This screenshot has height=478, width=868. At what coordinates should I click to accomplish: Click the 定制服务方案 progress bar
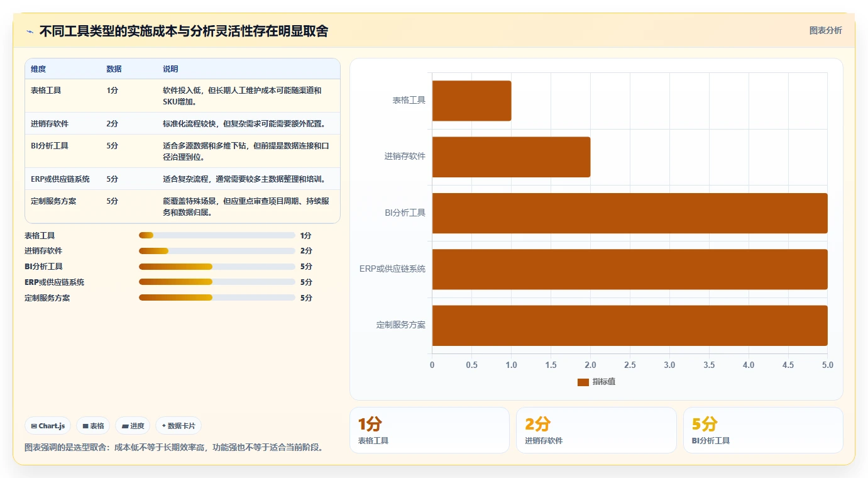pyautogui.click(x=217, y=297)
